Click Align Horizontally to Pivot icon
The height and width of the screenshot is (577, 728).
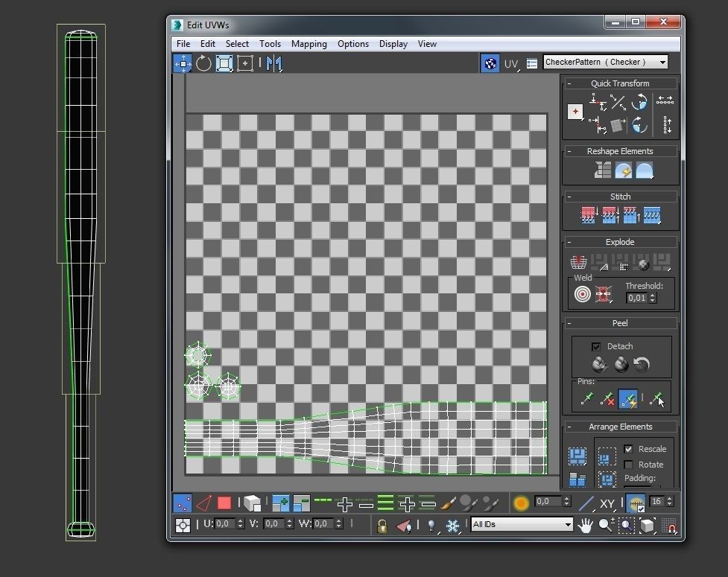(x=598, y=102)
